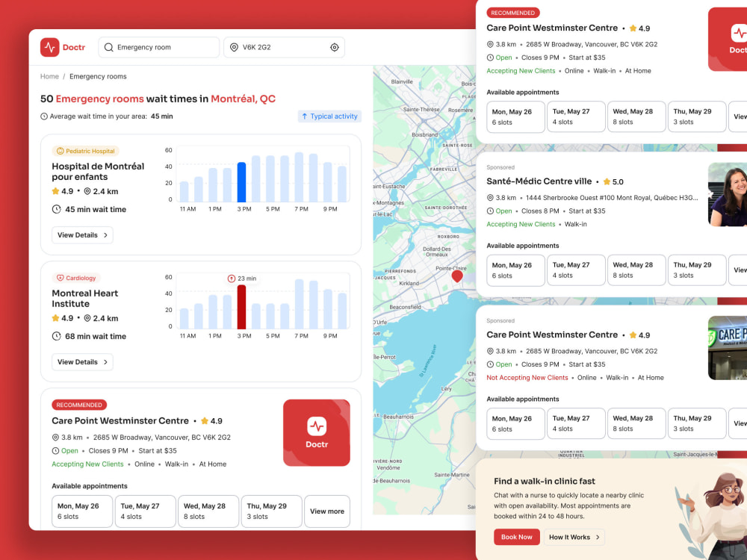Screen dimensions: 747x560
Task: Click Not Accepting New Clients text
Action: pyautogui.click(x=527, y=378)
